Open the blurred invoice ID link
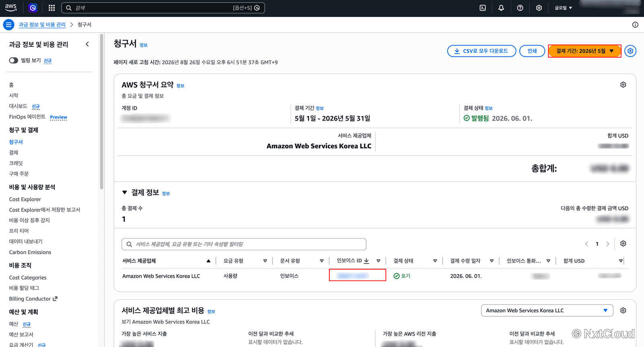The width and height of the screenshot is (644, 347). click(x=352, y=276)
